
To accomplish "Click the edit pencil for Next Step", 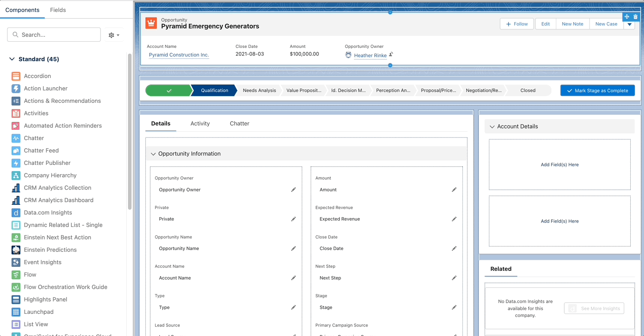I will (454, 278).
